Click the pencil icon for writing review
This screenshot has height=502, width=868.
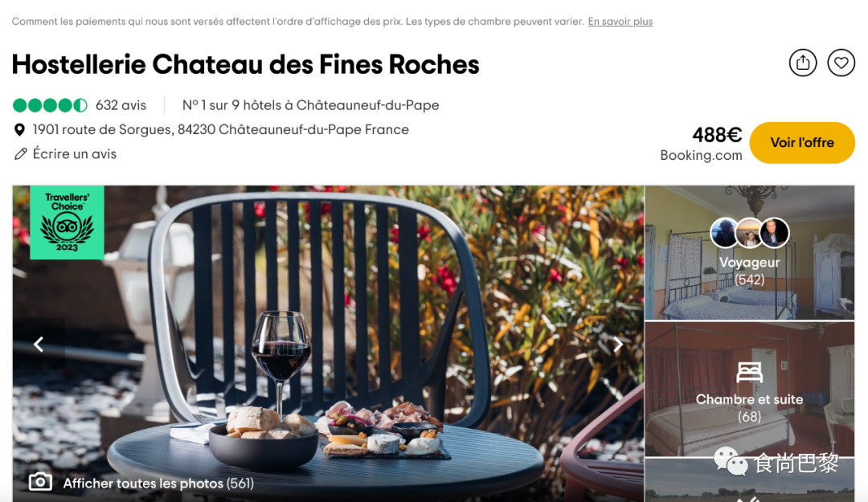click(20, 154)
